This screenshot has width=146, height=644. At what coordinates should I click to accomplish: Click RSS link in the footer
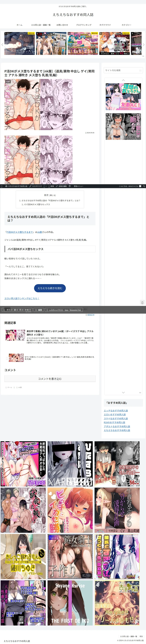coord(141,636)
